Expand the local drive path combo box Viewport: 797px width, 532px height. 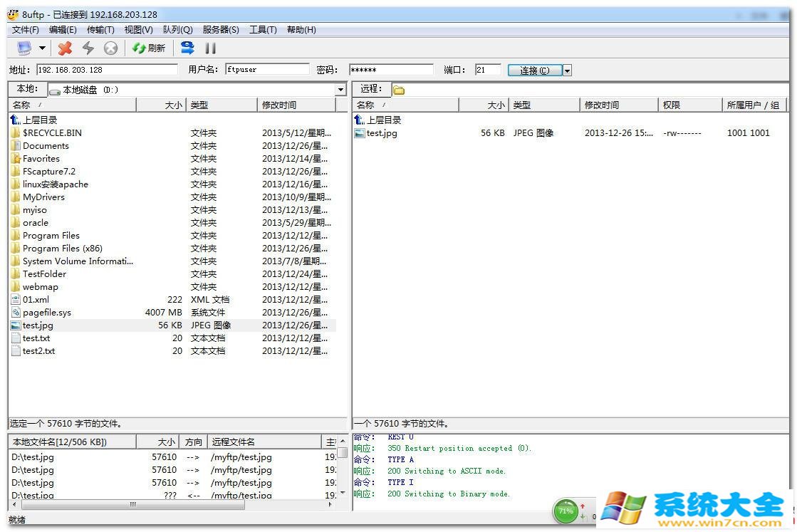point(340,90)
